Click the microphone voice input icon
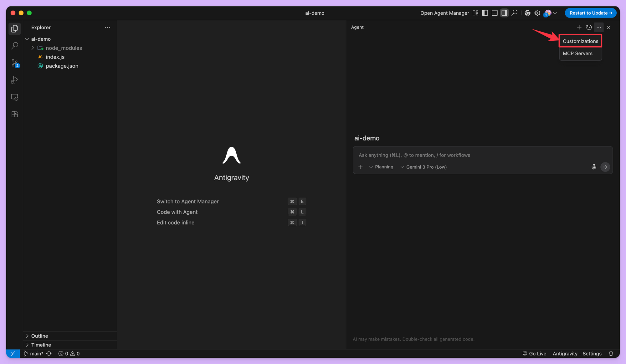Screen dimensions: 626x364 click(x=594, y=167)
